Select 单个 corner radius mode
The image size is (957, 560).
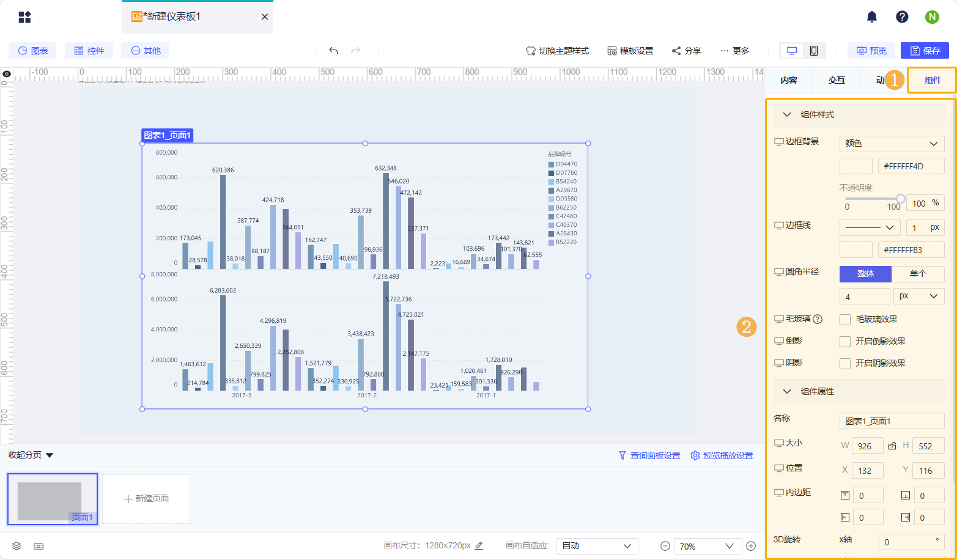918,274
